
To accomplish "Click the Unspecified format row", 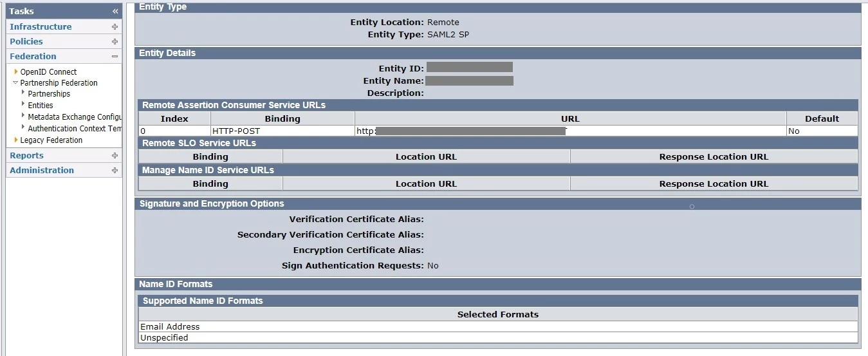I will [x=498, y=338].
